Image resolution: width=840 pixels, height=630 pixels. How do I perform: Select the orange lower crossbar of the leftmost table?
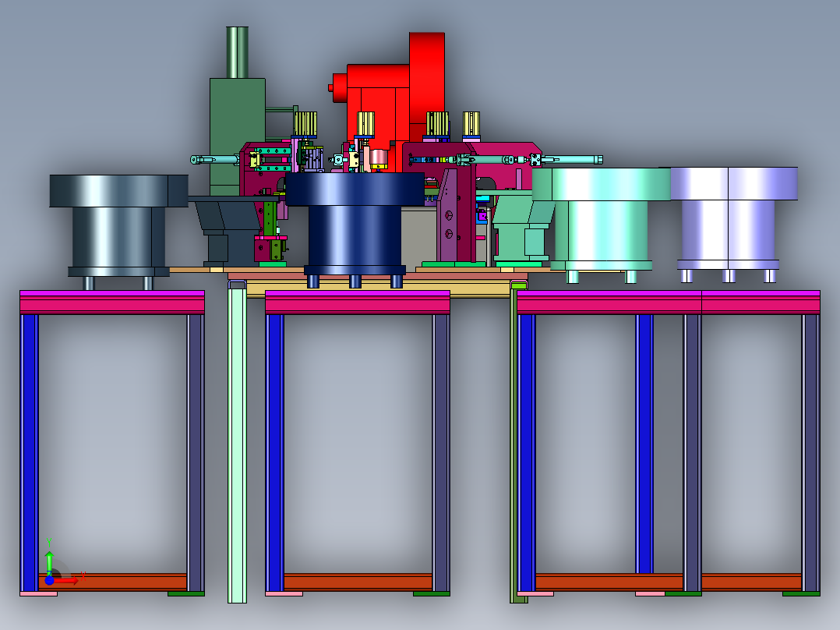click(x=112, y=582)
